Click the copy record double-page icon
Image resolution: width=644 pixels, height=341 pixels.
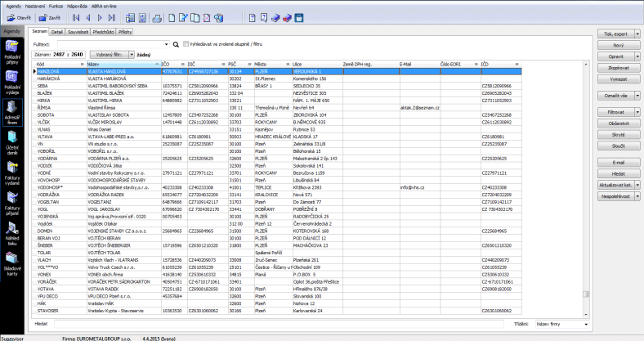[x=195, y=18]
